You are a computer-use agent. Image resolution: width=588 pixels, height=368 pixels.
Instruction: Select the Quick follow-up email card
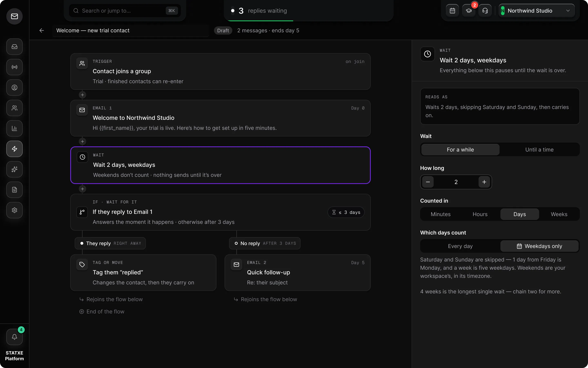pos(298,273)
